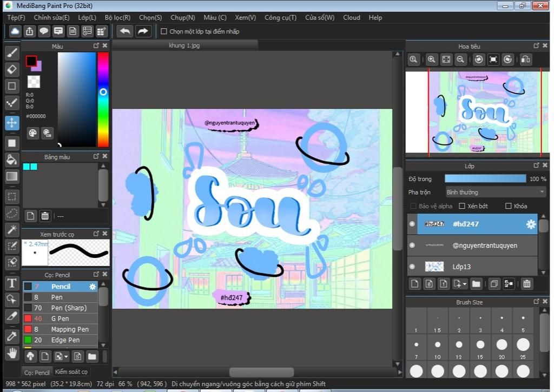The image size is (554, 392).
Task: Undock the Color panel
Action: (96, 45)
